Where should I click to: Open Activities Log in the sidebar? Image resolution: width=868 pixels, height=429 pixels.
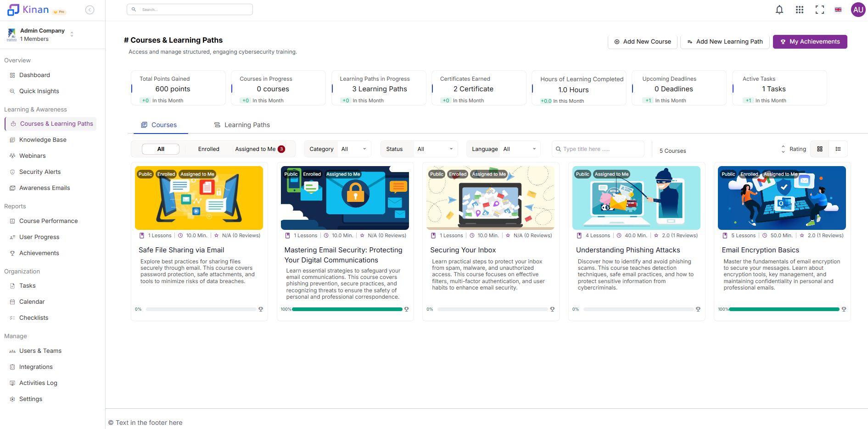point(38,383)
